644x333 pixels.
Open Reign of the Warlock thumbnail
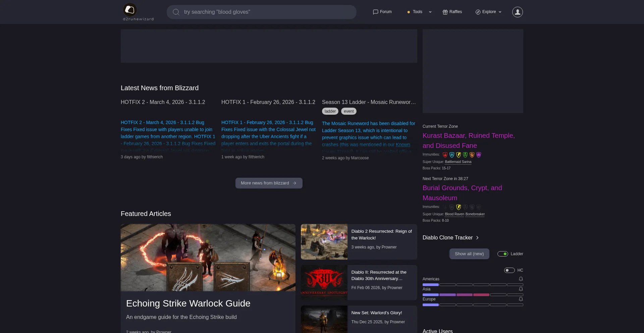(x=324, y=242)
